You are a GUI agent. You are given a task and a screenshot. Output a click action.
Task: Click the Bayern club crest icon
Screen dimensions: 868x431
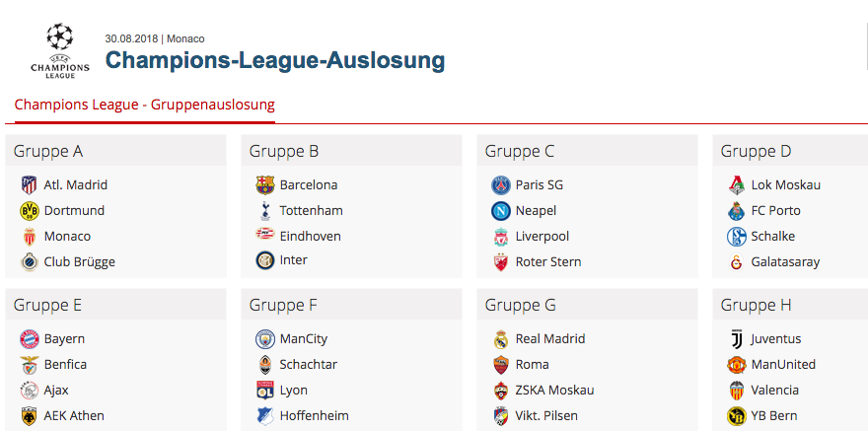coord(29,338)
